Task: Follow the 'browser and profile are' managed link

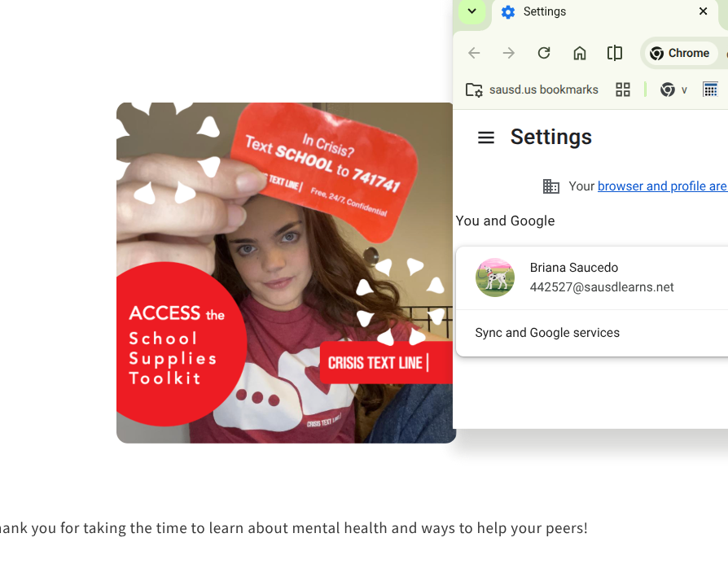Action: click(x=663, y=186)
